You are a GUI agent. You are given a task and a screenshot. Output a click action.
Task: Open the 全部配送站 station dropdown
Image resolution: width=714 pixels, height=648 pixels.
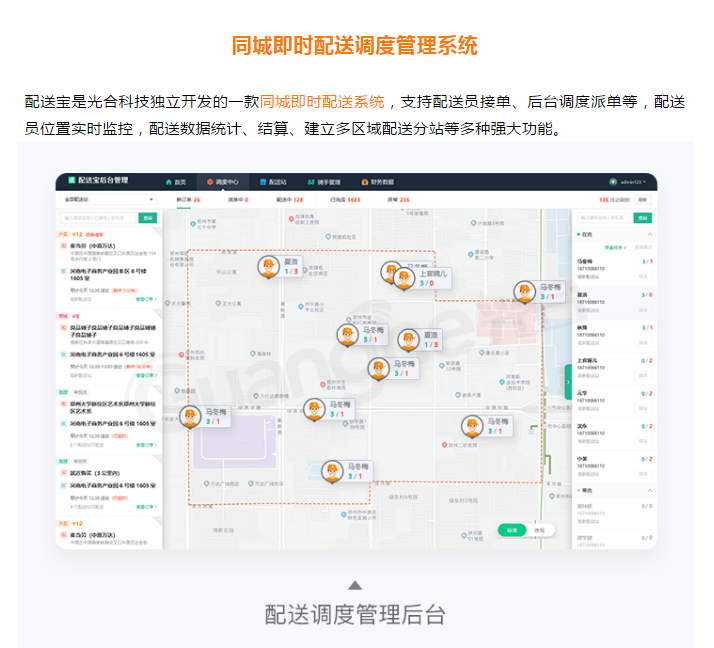(x=108, y=199)
